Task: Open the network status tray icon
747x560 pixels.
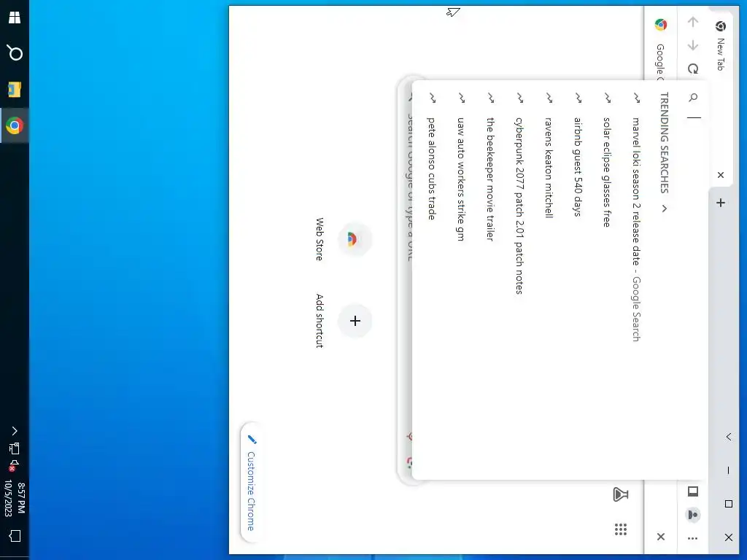Action: pos(15,448)
